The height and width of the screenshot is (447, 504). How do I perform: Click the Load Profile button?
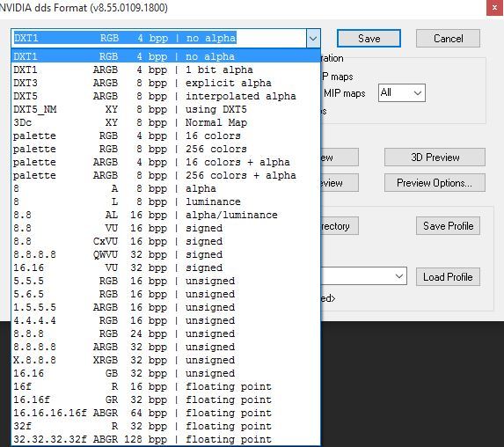[x=448, y=277]
